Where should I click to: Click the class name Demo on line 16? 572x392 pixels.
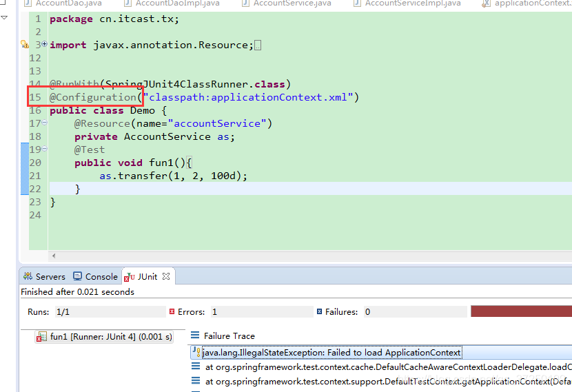142,110
